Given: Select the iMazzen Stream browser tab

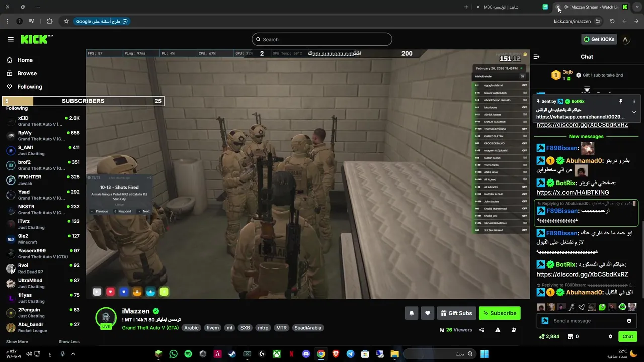Looking at the screenshot, I should 592,7.
